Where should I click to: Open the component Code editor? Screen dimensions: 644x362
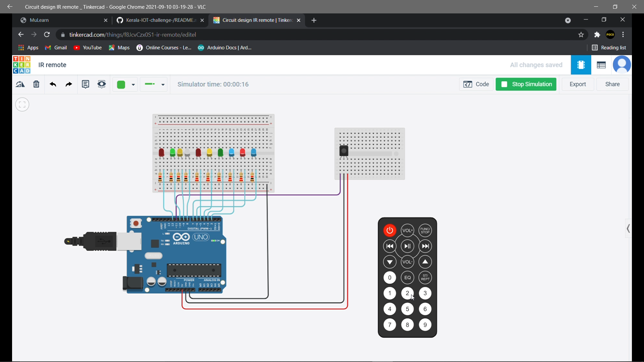point(476,84)
